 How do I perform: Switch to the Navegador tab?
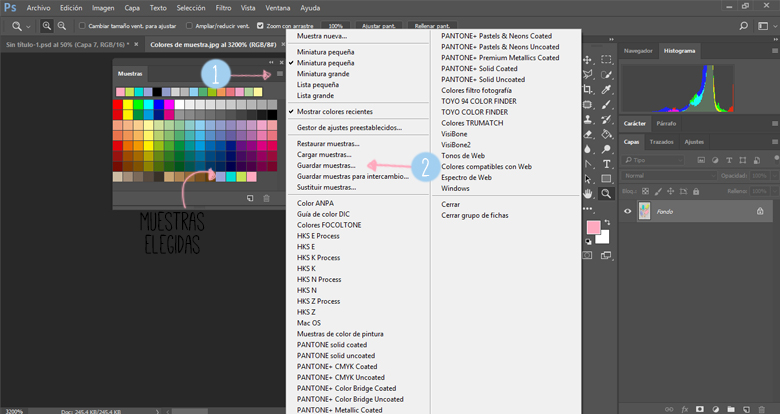tap(638, 51)
